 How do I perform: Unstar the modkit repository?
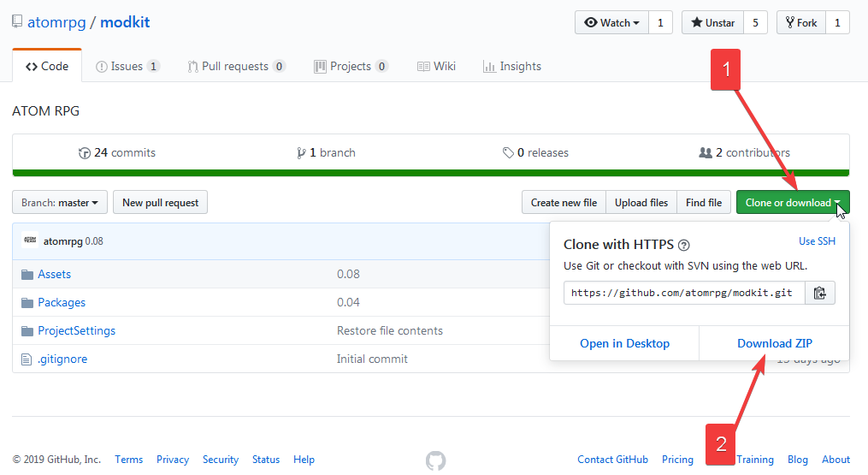(712, 23)
